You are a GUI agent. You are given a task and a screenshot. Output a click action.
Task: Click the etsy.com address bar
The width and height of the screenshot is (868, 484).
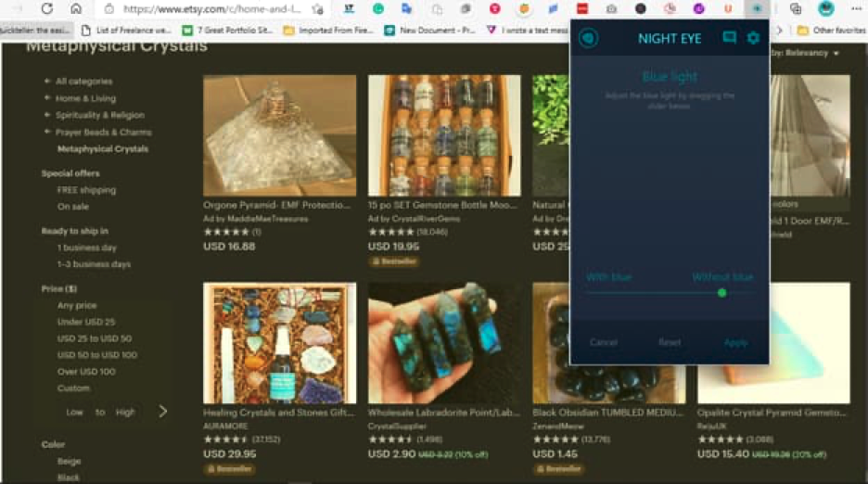(x=212, y=8)
